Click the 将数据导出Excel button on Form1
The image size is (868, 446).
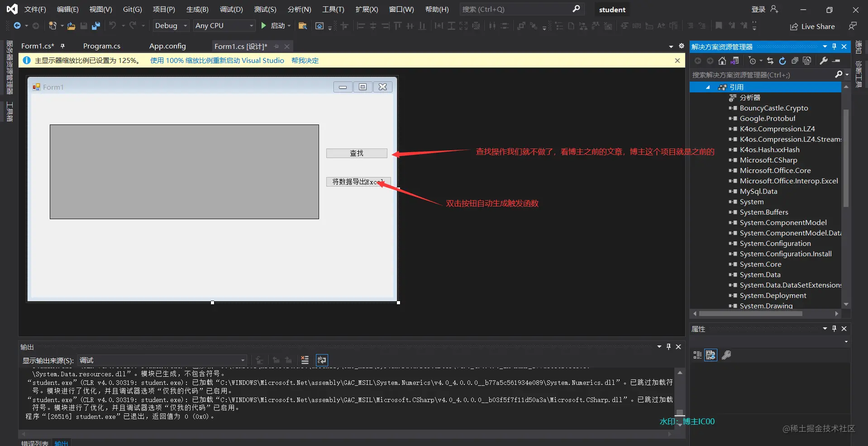coord(358,182)
